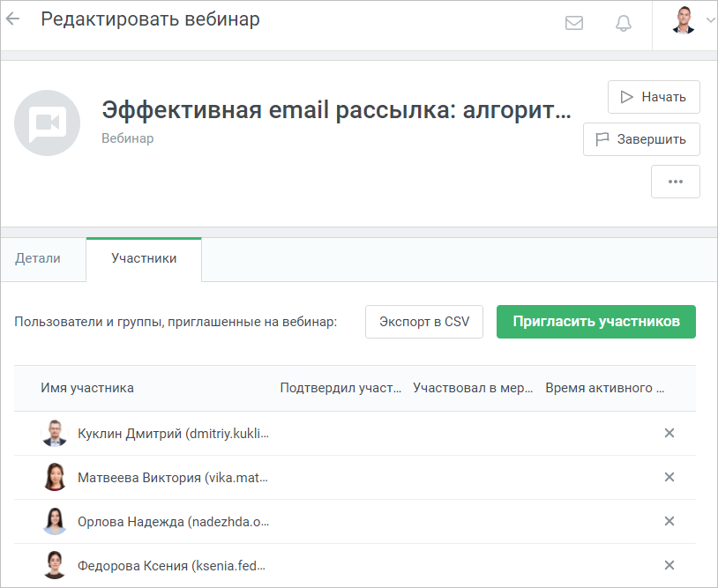Switch to the Детали tab

[38, 258]
